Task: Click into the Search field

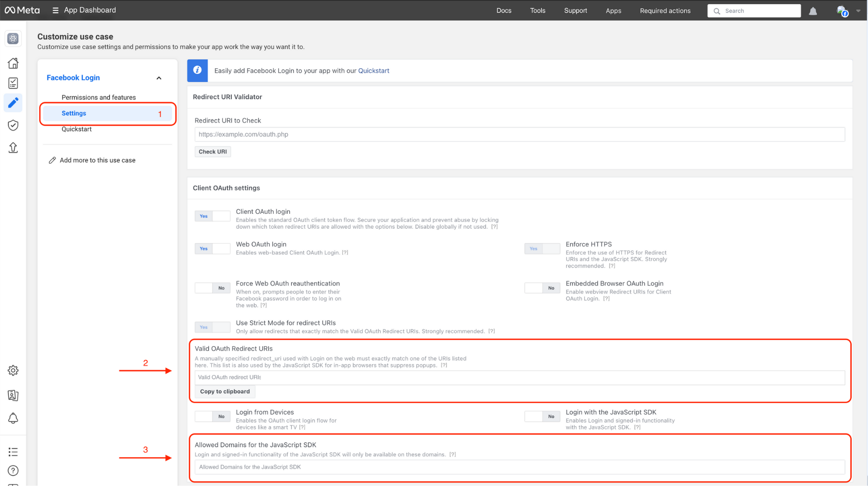Action: tap(754, 11)
